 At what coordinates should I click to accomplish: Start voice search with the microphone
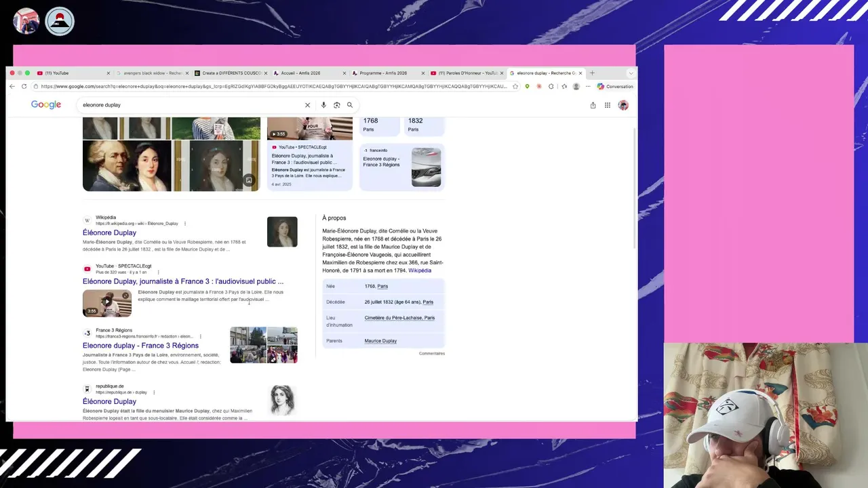(323, 105)
